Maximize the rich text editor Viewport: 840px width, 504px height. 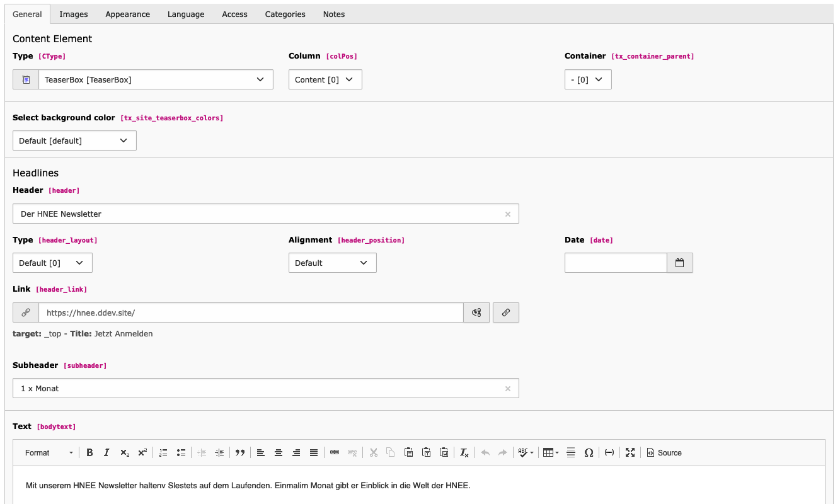click(x=630, y=453)
